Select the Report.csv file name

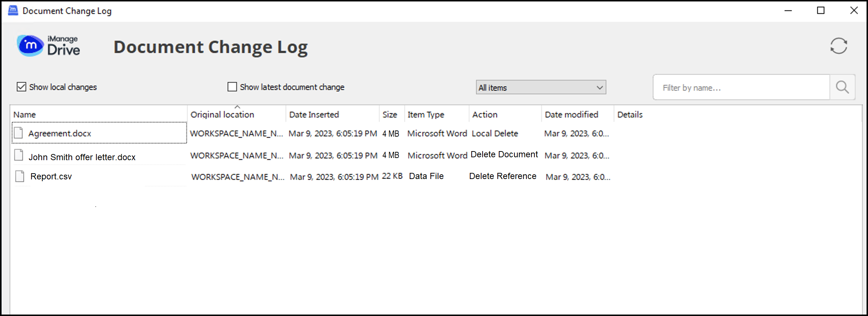[x=51, y=176]
